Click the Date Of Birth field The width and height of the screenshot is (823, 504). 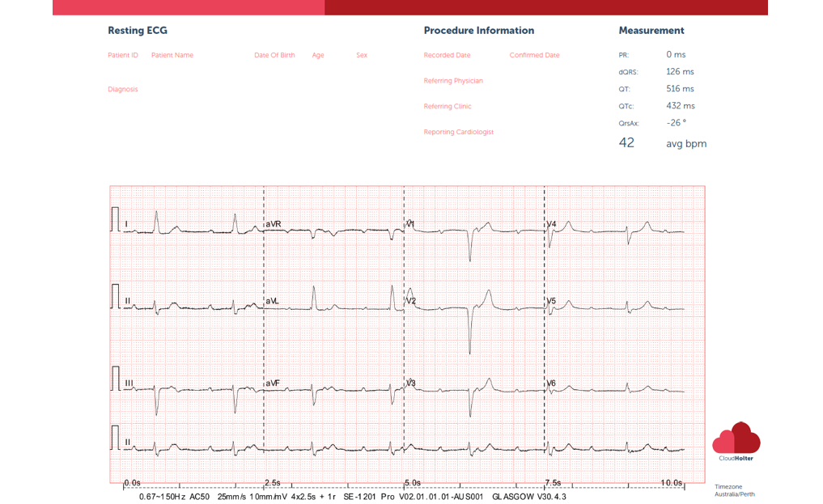pyautogui.click(x=274, y=56)
